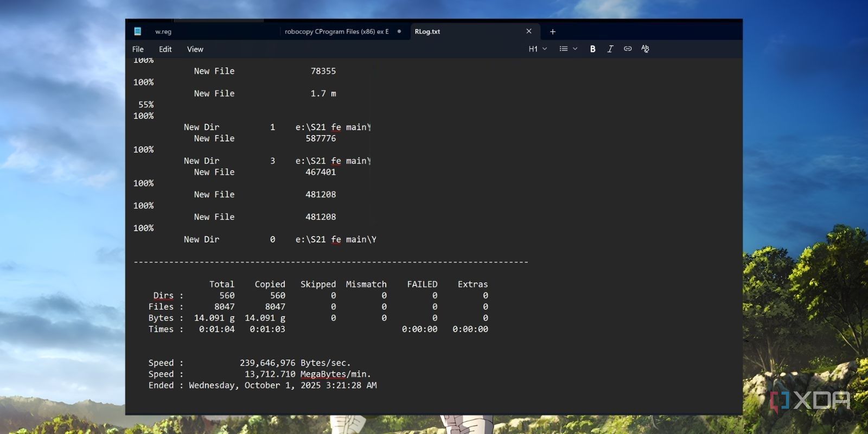Apply italic formatting using the toolbar icon
Screen dimensions: 868x434
click(610, 49)
